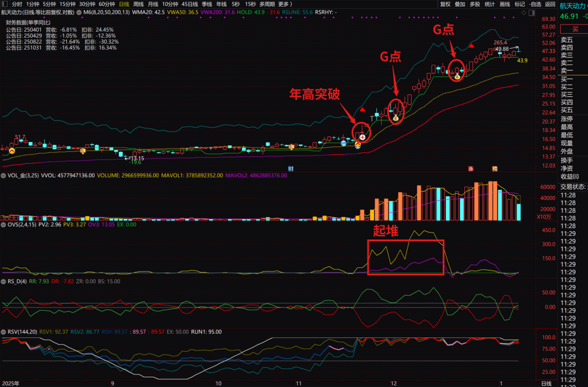This screenshot has width=588, height=387.
Task: Click the 财 marker on the time axis
Action: (291, 169)
